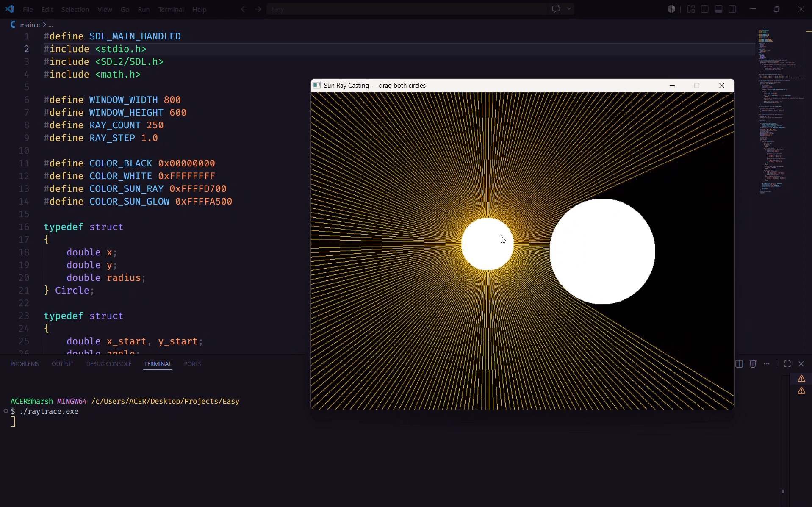Switch to the OUTPUT tab

click(x=63, y=364)
